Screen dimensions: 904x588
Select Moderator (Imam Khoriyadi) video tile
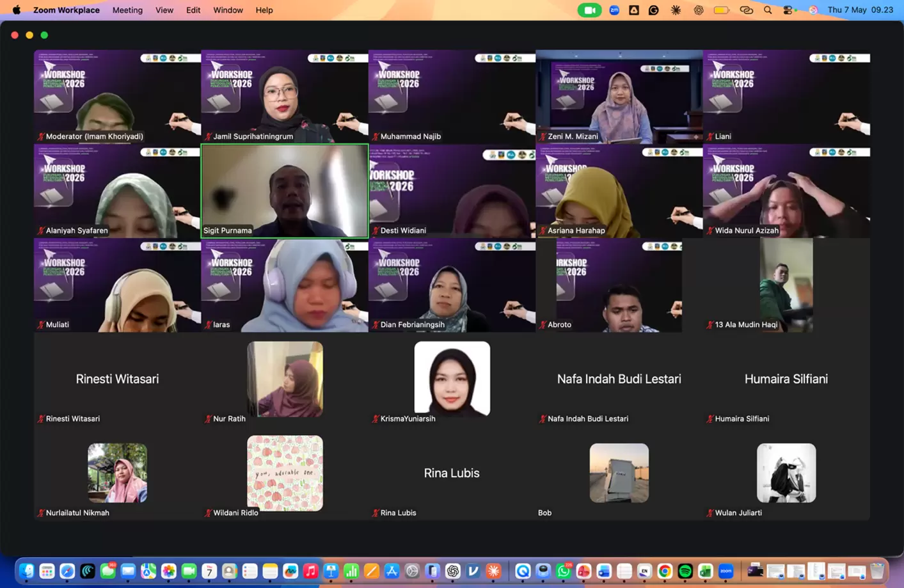117,97
